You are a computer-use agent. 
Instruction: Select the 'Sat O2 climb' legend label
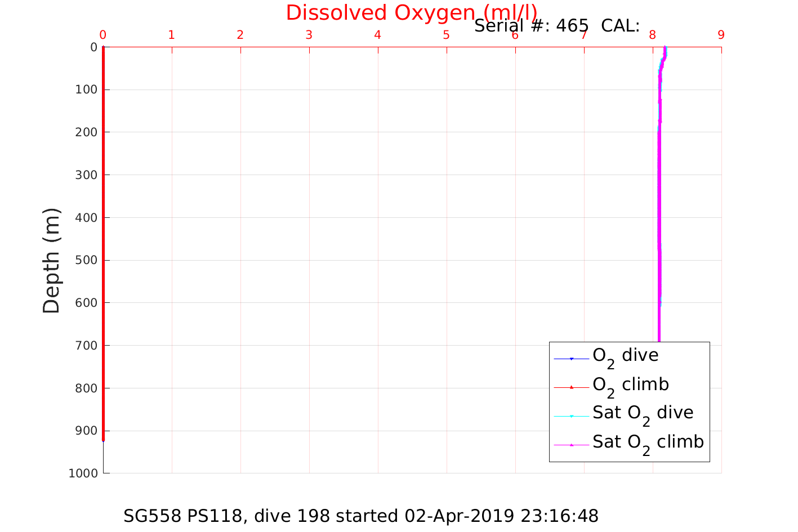pos(648,442)
